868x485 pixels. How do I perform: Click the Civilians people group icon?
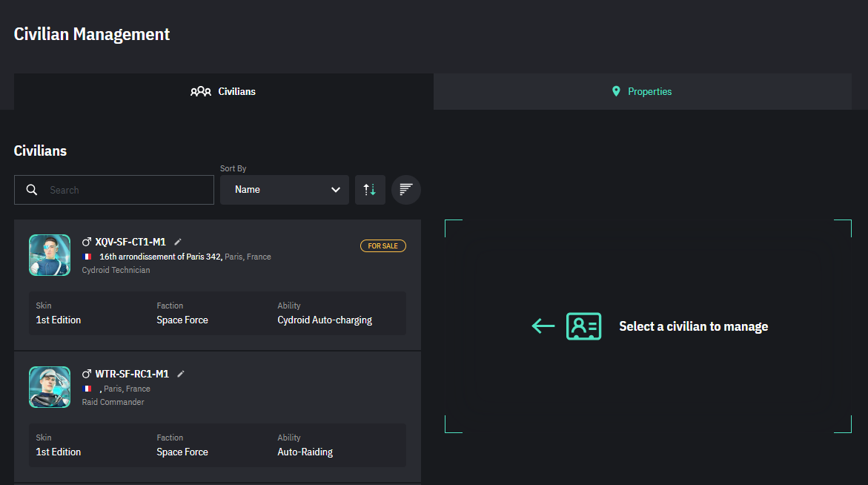(201, 91)
